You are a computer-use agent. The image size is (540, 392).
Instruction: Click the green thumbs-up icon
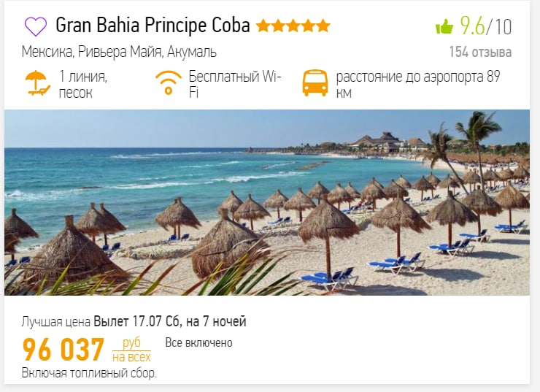444,26
